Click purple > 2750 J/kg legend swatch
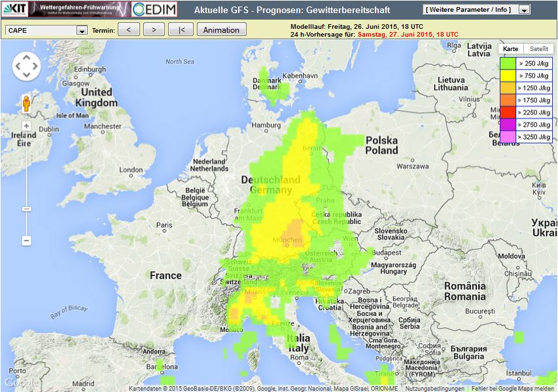This screenshot has height=392, width=558. coord(508,124)
